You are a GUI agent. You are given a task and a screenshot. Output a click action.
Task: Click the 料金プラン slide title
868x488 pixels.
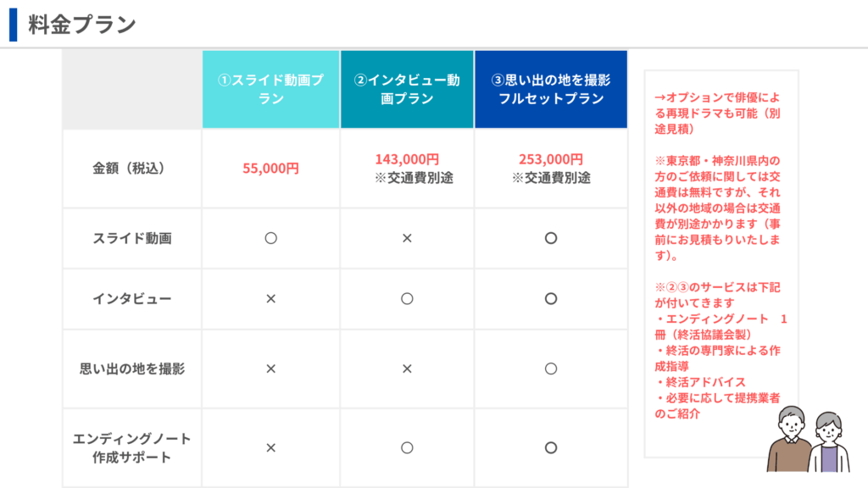pos(82,25)
